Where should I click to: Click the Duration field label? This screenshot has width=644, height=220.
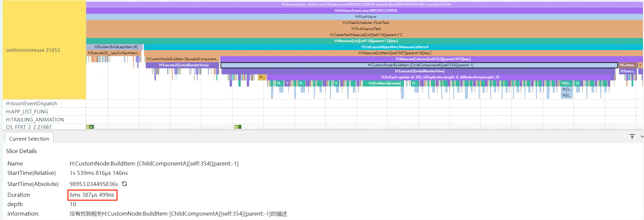point(19,195)
